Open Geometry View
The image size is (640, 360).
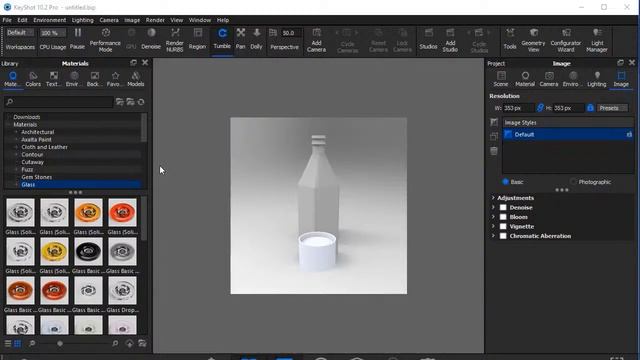pos(533,40)
